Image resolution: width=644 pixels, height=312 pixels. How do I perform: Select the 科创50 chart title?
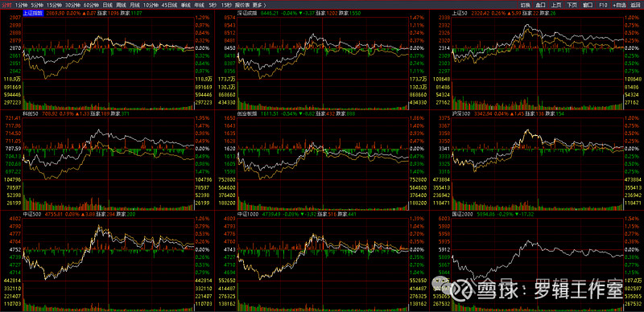(x=31, y=113)
